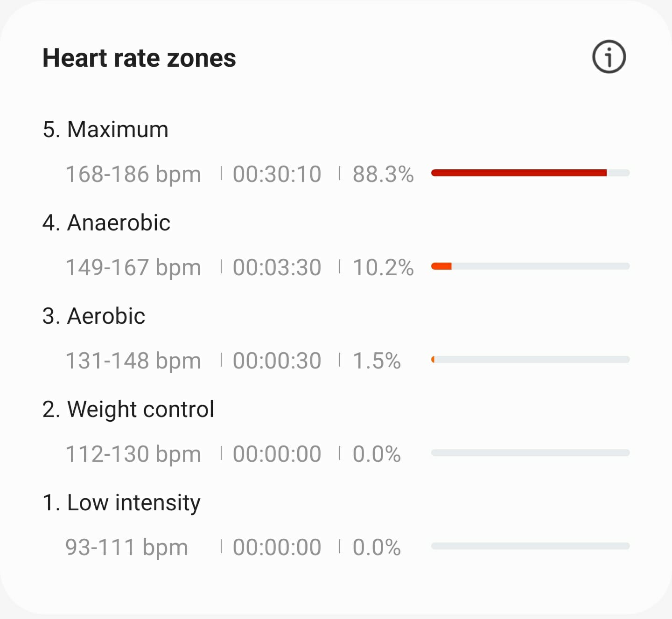The height and width of the screenshot is (619, 672).
Task: Select the '2. Weight control' zone
Action: click(x=128, y=409)
